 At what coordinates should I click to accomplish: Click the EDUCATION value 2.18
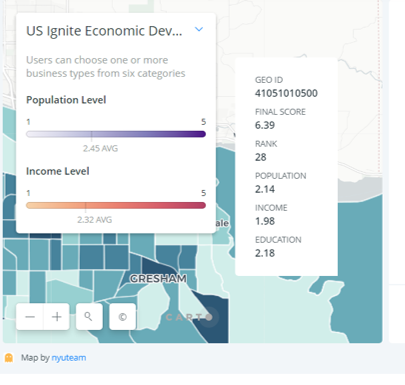pyautogui.click(x=265, y=253)
